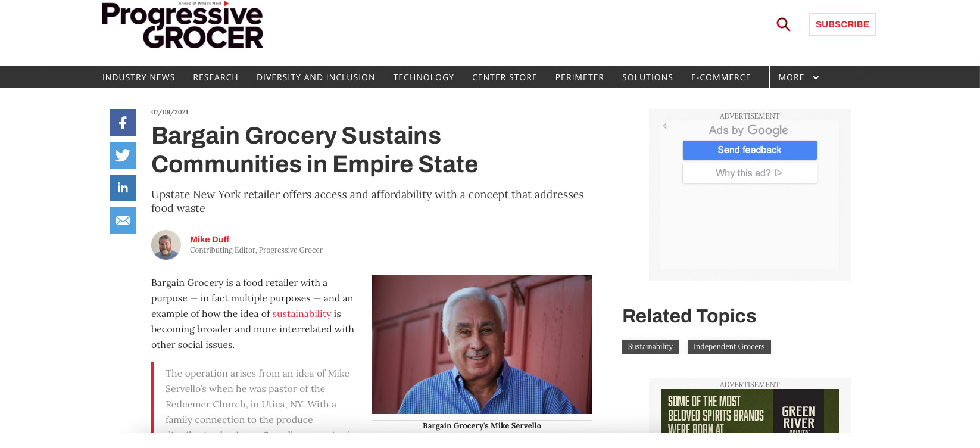Click Send feedback on the ad

click(x=750, y=150)
